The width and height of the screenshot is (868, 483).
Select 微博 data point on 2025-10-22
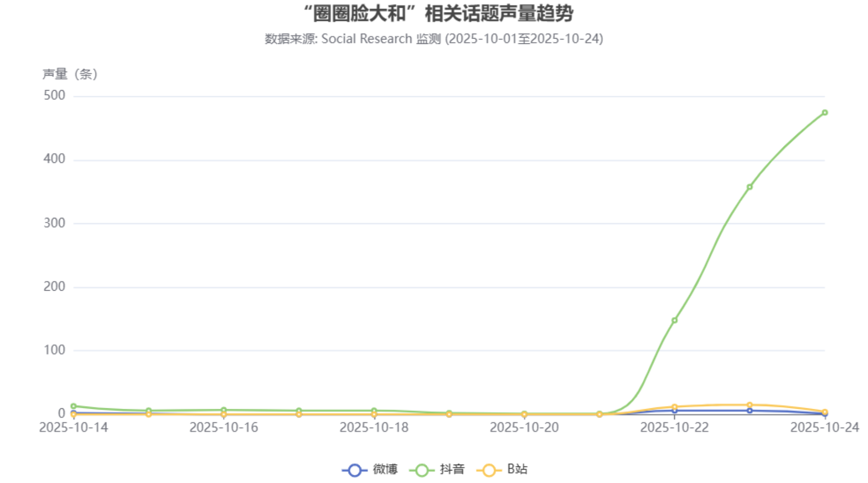pos(674,411)
